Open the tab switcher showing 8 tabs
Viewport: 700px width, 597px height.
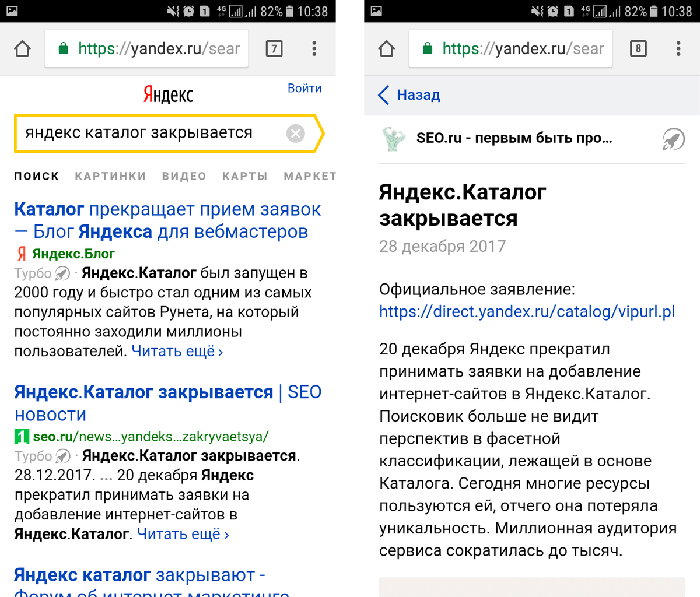[x=638, y=49]
